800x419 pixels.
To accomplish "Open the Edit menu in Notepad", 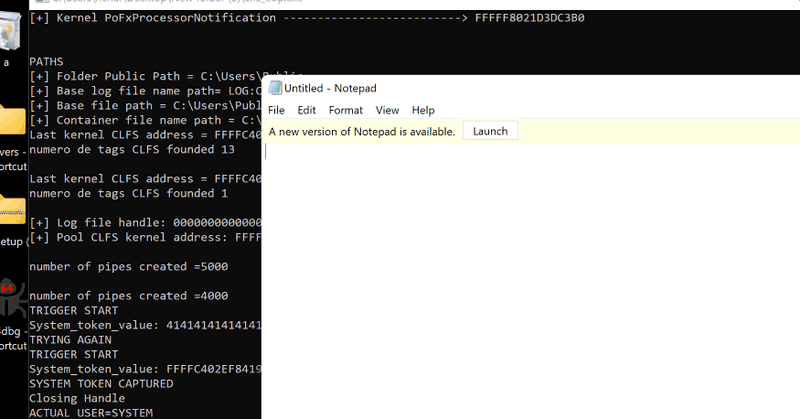I will [307, 110].
